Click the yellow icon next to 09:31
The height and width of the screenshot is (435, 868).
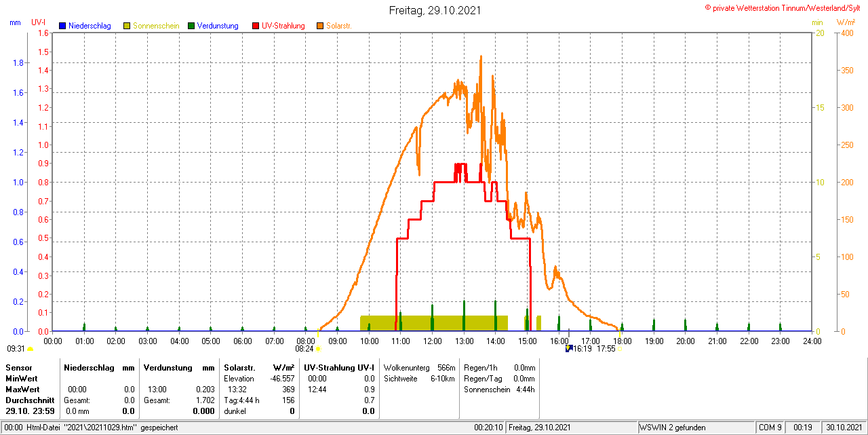[30, 349]
